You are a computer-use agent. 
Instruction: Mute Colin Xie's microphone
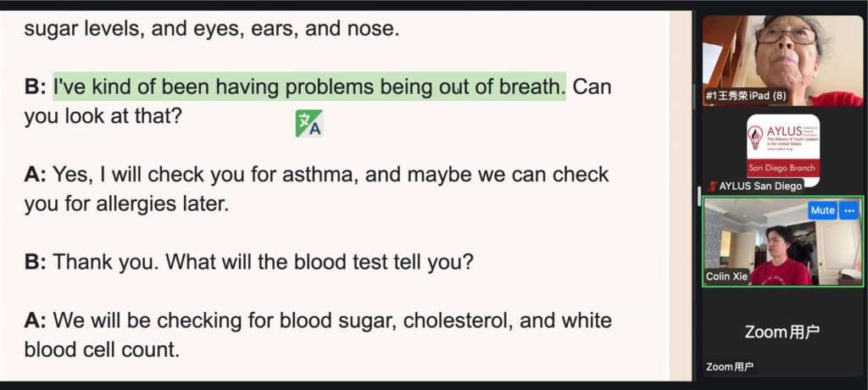pos(822,210)
